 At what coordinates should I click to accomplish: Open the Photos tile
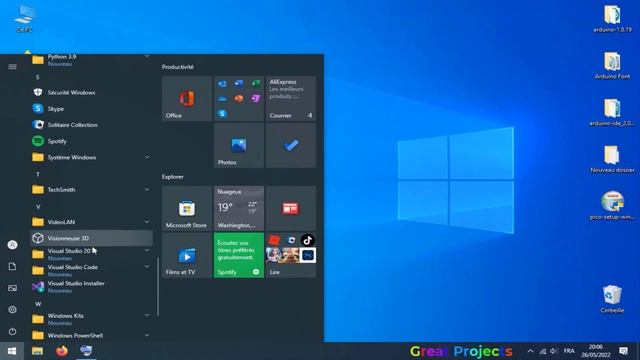coord(239,145)
